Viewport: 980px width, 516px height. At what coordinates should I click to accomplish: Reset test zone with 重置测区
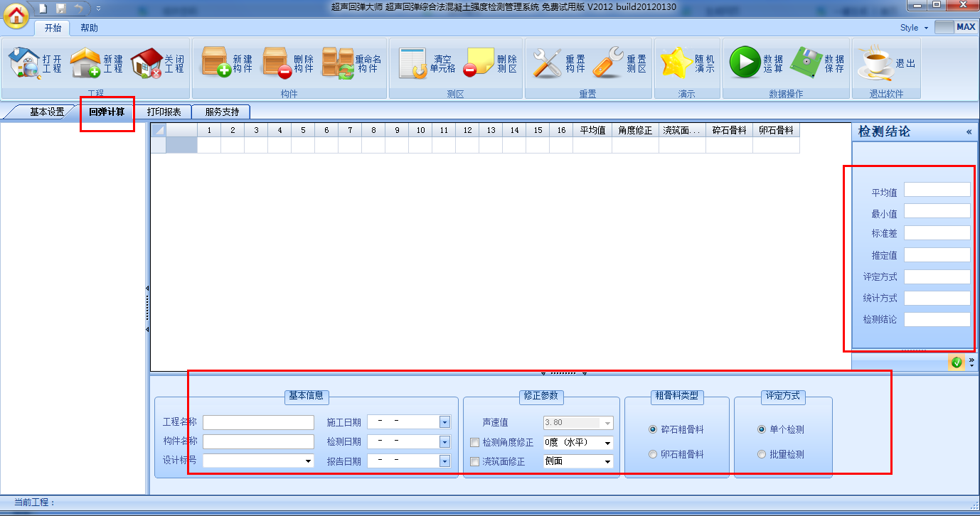[x=619, y=64]
